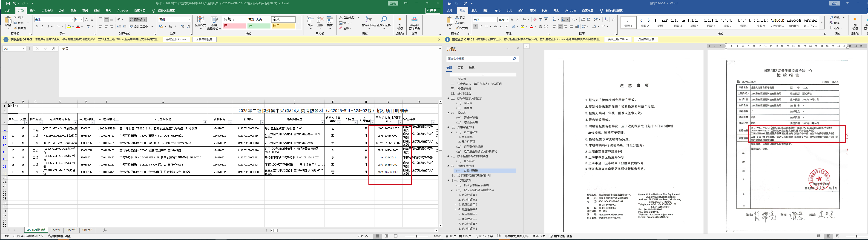The image size is (868, 240).
Task: Open the borders tool in Excel's 字体 group
Action: tap(59, 27)
